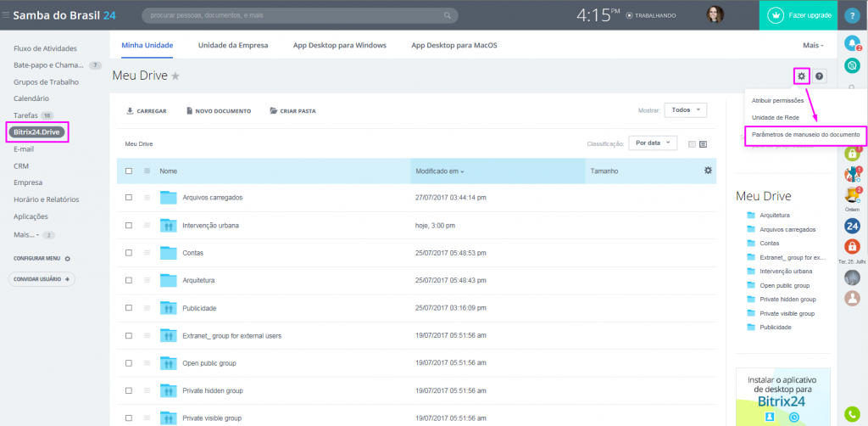The height and width of the screenshot is (426, 868).
Task: Open Private hidden group in the sidebar tree
Action: click(x=781, y=300)
